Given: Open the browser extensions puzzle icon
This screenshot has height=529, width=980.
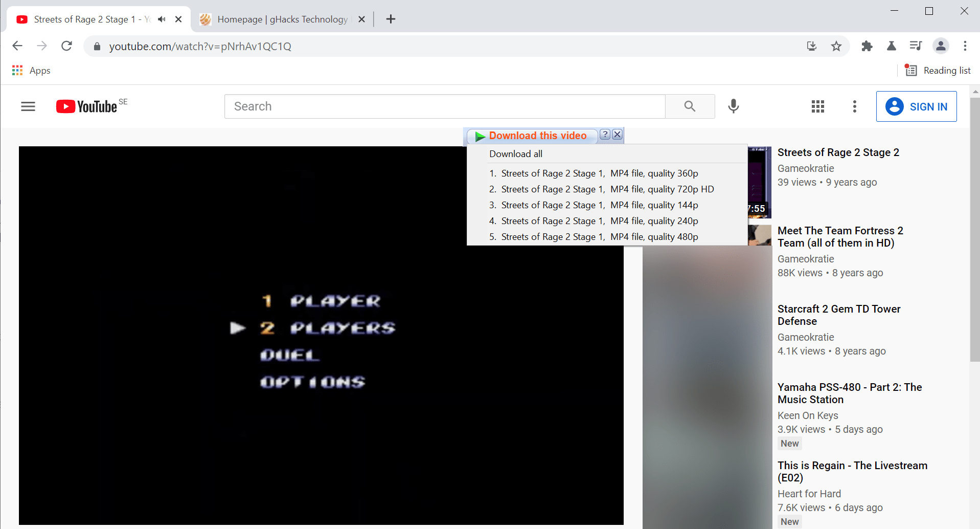Looking at the screenshot, I should coord(867,46).
